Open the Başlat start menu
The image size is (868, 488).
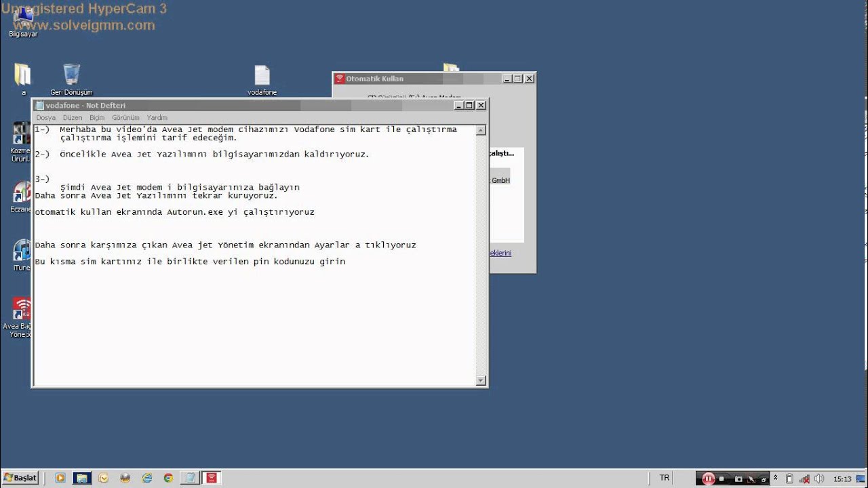pyautogui.click(x=20, y=478)
